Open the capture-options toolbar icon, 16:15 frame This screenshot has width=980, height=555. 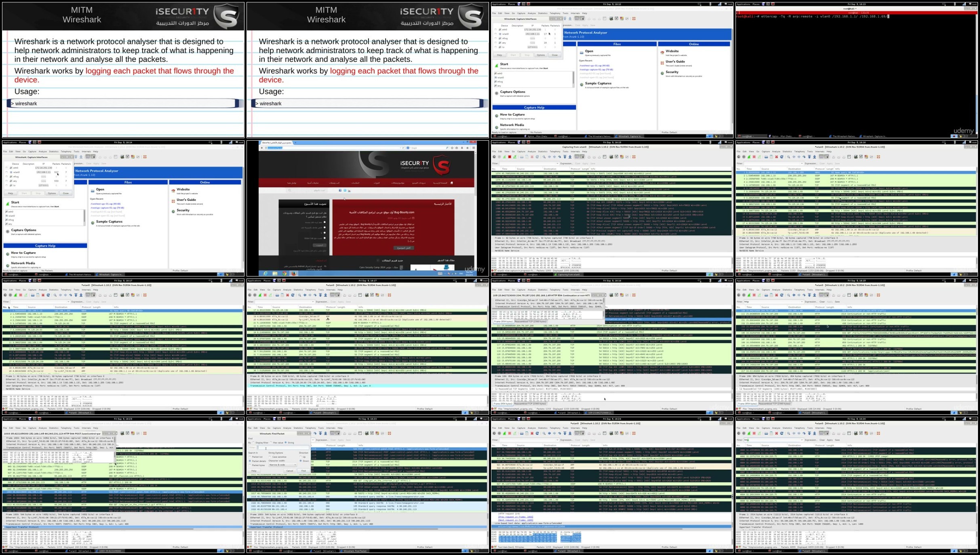(499, 157)
